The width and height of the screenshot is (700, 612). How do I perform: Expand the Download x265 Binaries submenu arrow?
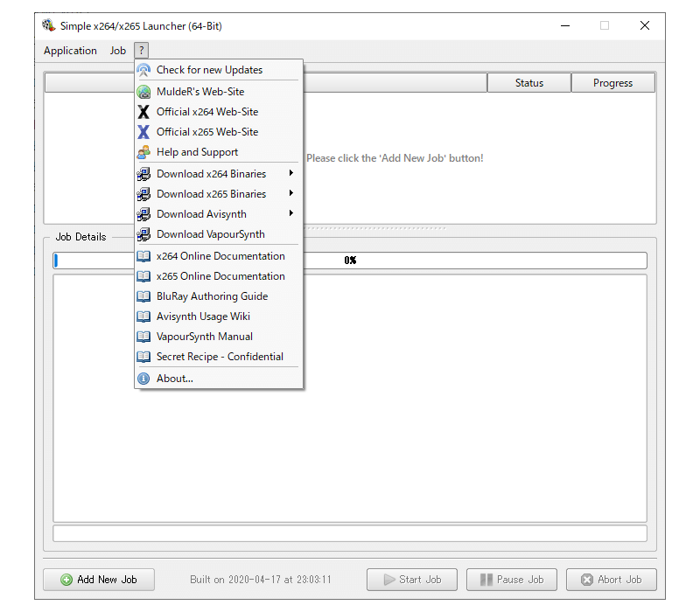tap(291, 193)
